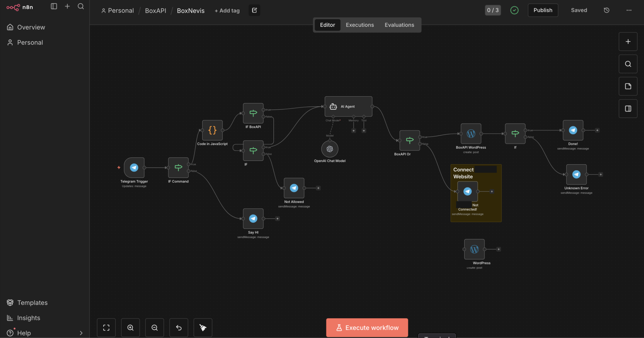Fit the workflow to view

[106, 327]
